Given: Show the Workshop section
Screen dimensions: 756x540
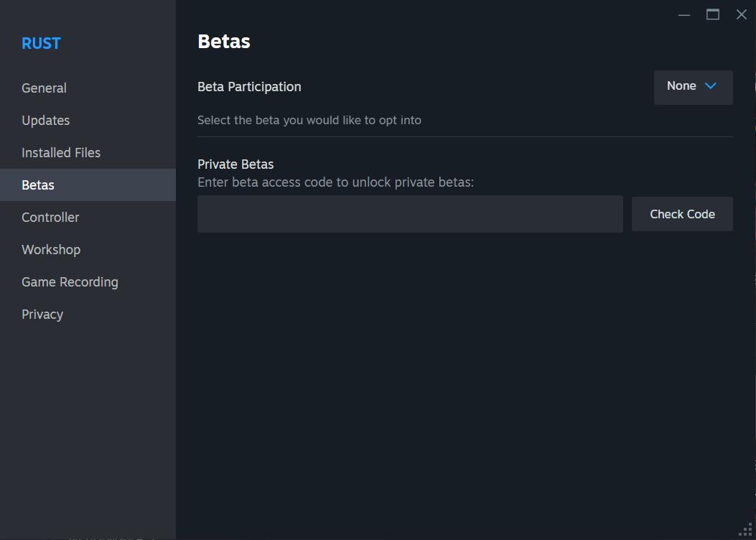Looking at the screenshot, I should [x=88, y=249].
